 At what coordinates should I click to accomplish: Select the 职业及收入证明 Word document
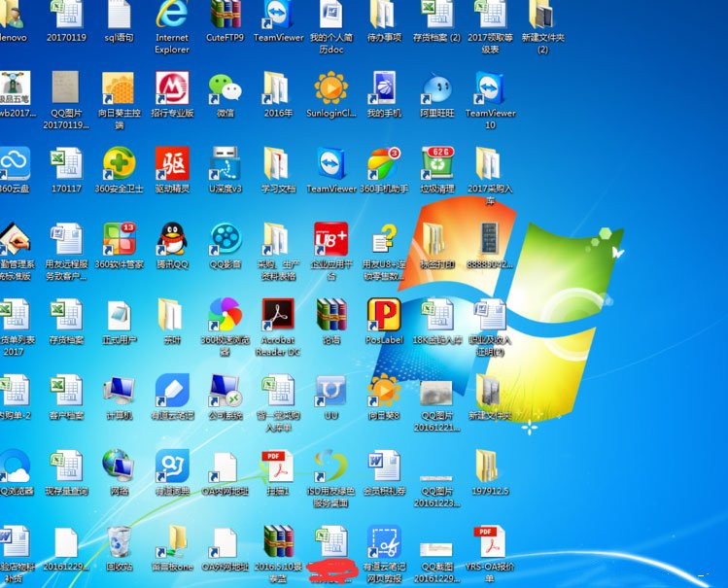(x=490, y=328)
